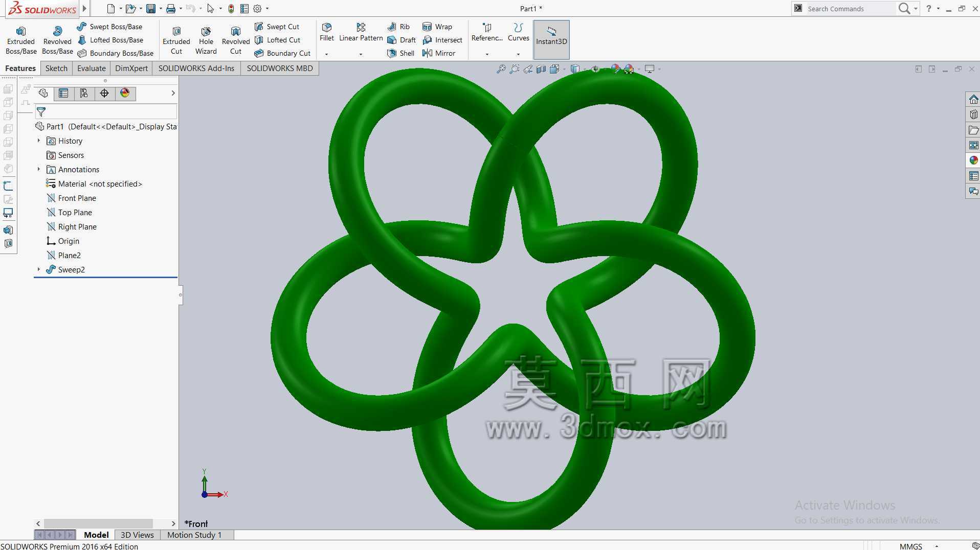This screenshot has height=550, width=980.
Task: Pick the Boundary Boss/Base feature
Action: pyautogui.click(x=116, y=53)
